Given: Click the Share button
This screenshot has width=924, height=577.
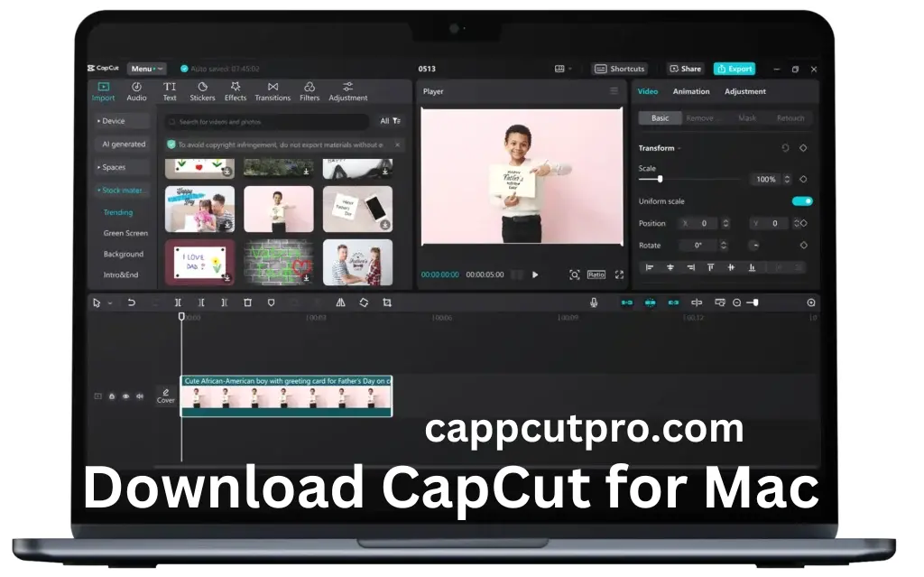Looking at the screenshot, I should tap(686, 69).
